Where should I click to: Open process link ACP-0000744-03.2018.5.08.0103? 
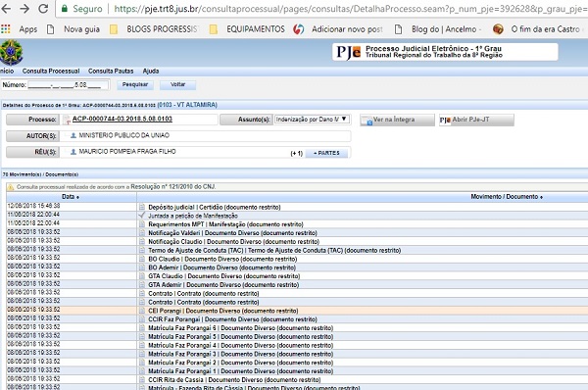click(122, 119)
